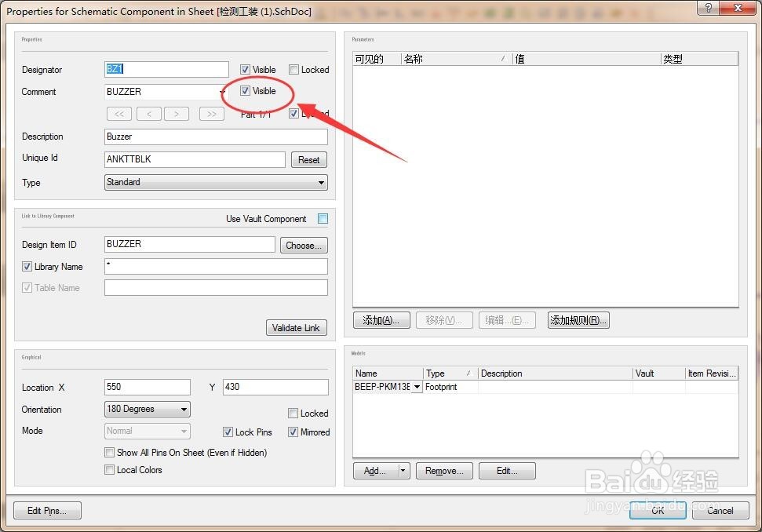Focus the Unique Id ANKTTBLK field
The height and width of the screenshot is (532, 762).
point(195,159)
